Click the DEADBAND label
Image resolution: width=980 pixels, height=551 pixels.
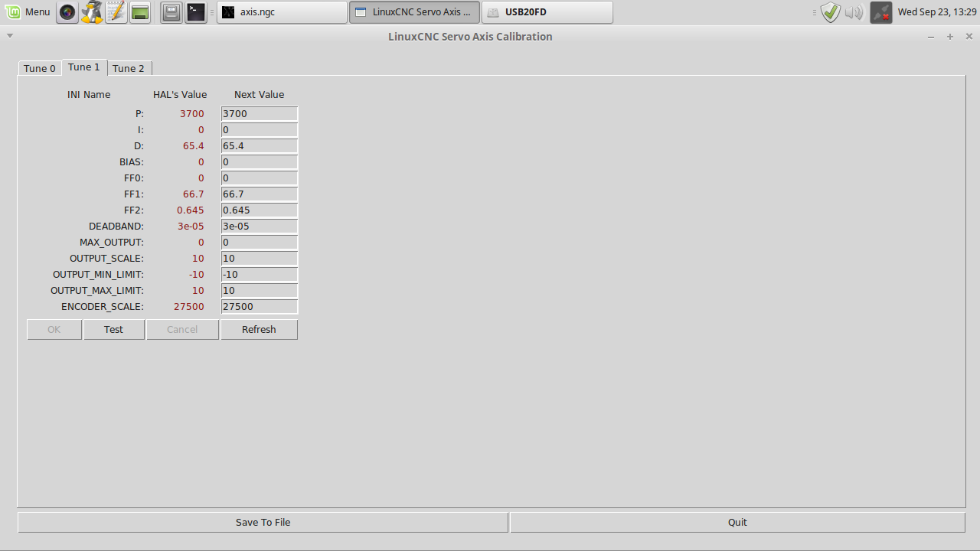pyautogui.click(x=116, y=226)
